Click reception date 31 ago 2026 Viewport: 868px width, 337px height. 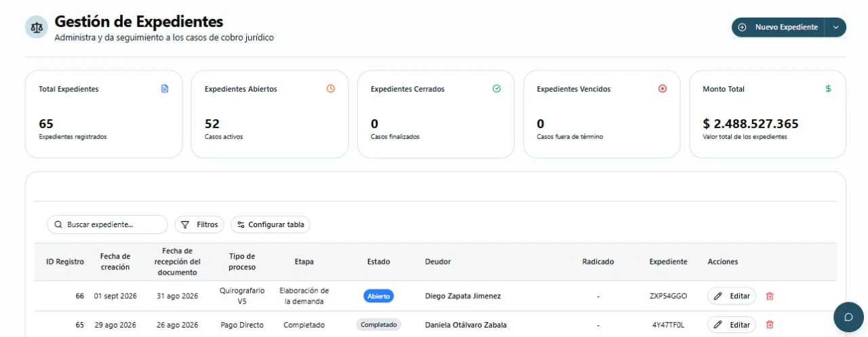pyautogui.click(x=177, y=296)
